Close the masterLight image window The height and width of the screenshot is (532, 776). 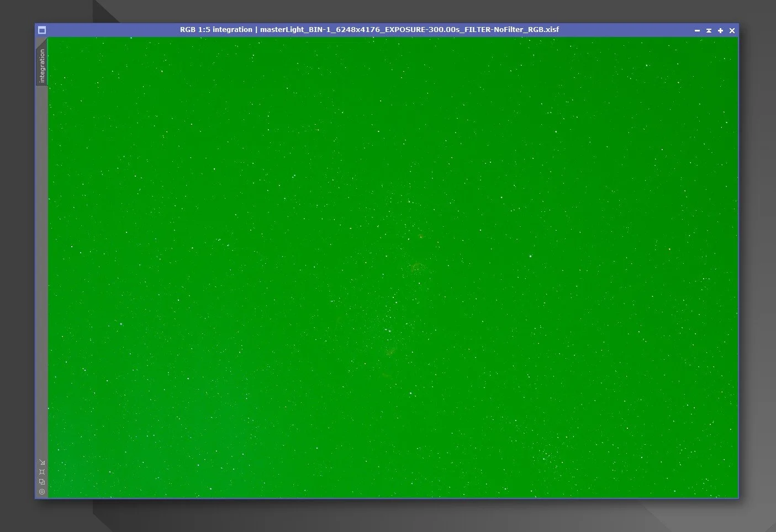732,30
